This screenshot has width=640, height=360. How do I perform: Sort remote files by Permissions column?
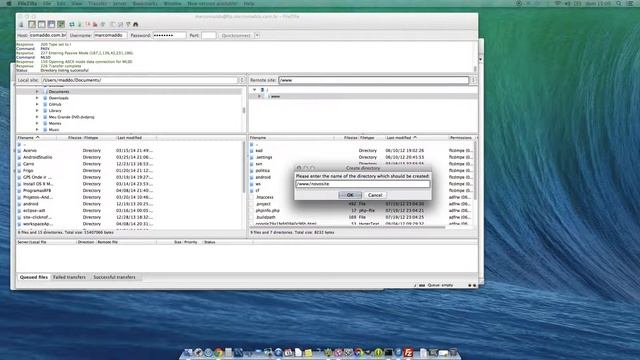461,138
